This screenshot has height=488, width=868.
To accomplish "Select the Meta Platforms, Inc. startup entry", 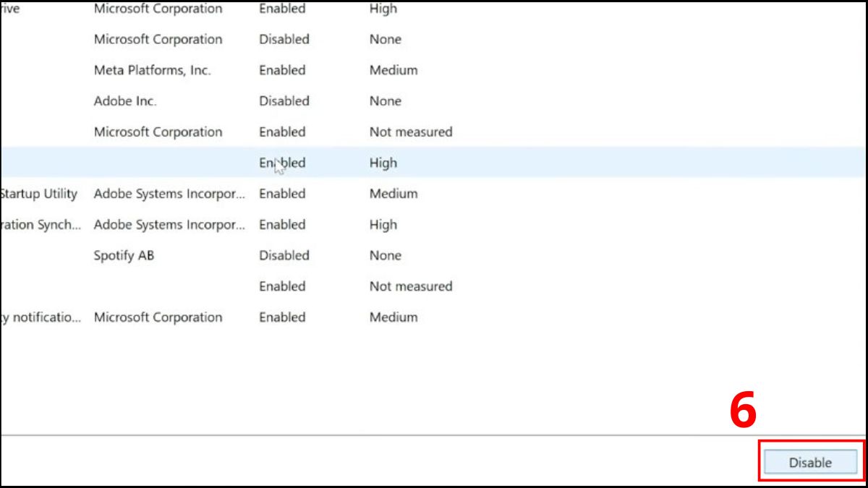I will 152,70.
